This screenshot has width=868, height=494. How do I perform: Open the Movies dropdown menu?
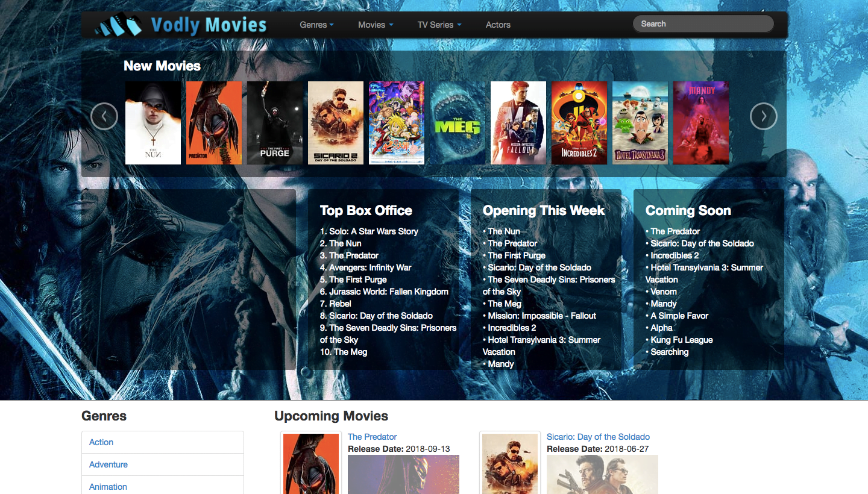point(376,25)
